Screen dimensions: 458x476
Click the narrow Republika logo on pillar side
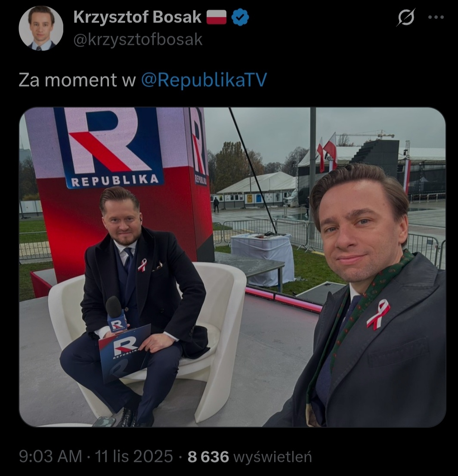click(199, 146)
